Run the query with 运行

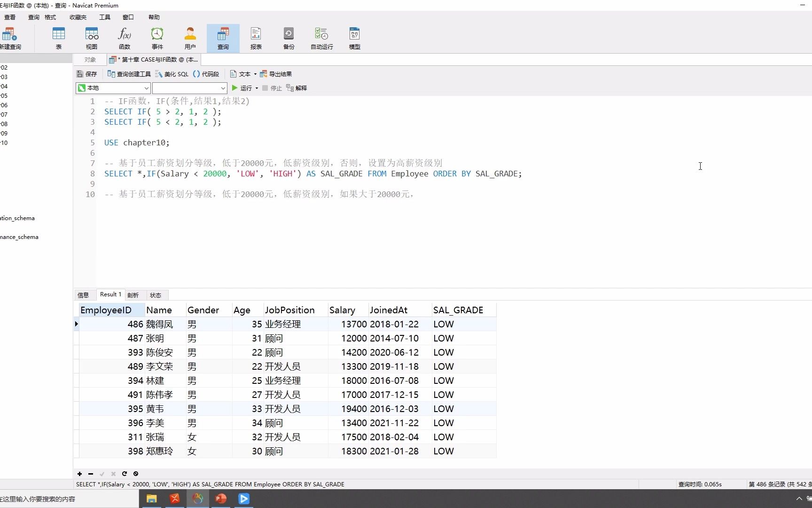(243, 88)
